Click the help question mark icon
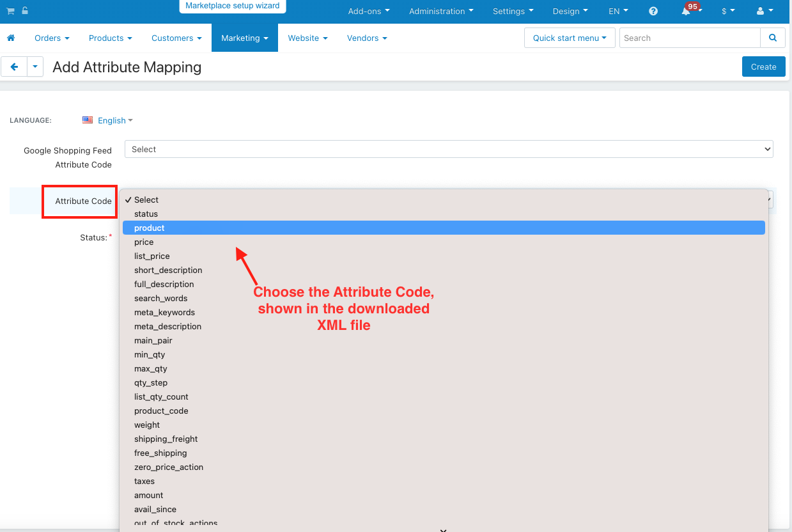 653,11
